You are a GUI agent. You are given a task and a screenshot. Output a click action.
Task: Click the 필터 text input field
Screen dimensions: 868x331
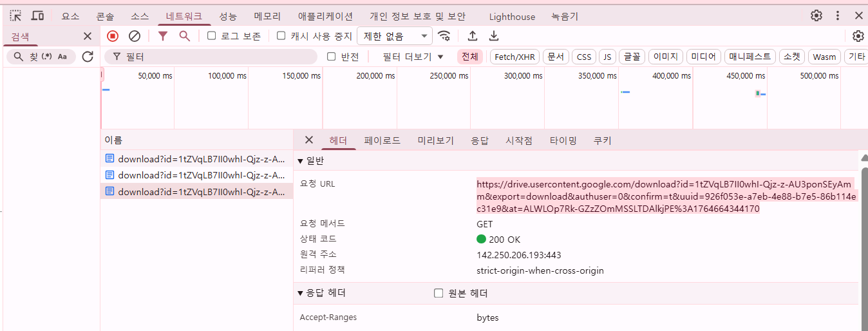pos(219,57)
